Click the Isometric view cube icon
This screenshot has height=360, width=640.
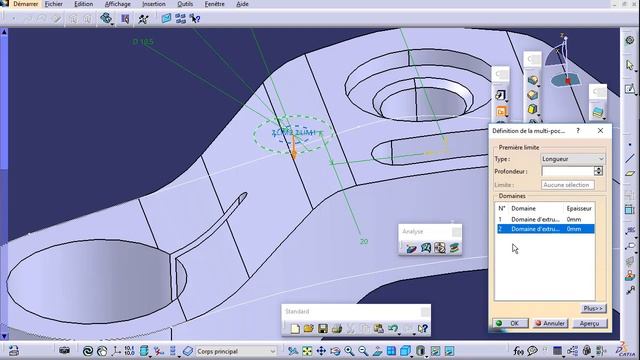click(x=405, y=351)
